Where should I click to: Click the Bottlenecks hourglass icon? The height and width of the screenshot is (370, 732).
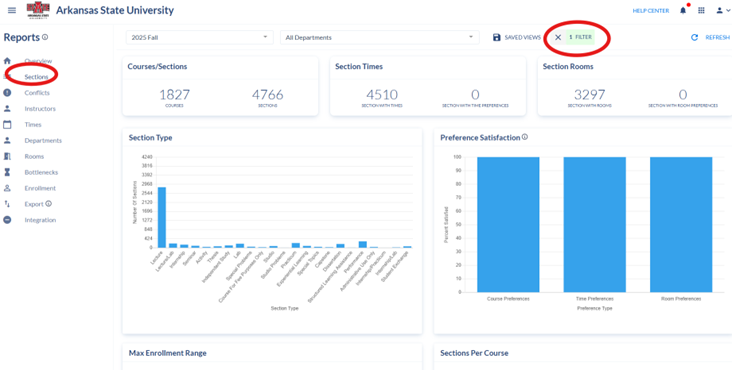click(7, 172)
